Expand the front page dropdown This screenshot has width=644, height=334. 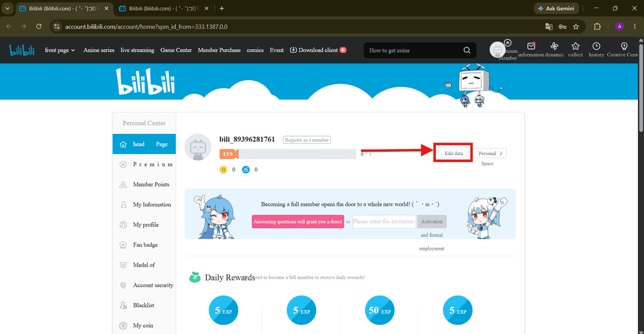[x=60, y=50]
